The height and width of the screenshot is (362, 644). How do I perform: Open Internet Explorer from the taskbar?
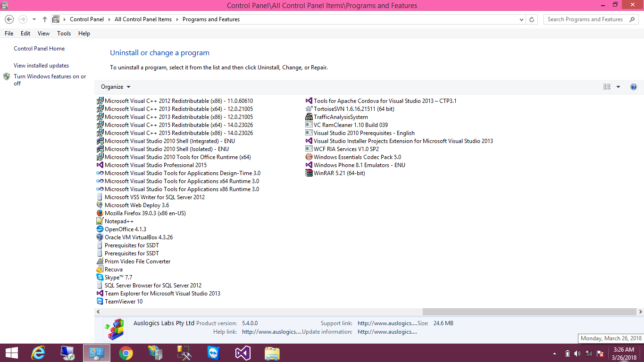(x=38, y=353)
